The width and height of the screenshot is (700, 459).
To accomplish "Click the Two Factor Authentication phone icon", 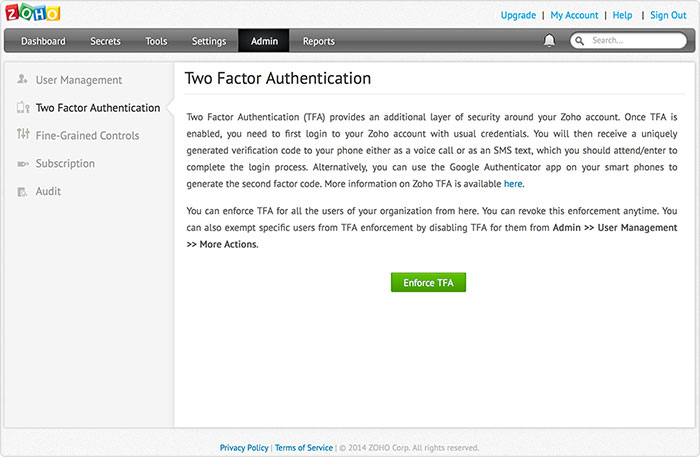I will [23, 108].
